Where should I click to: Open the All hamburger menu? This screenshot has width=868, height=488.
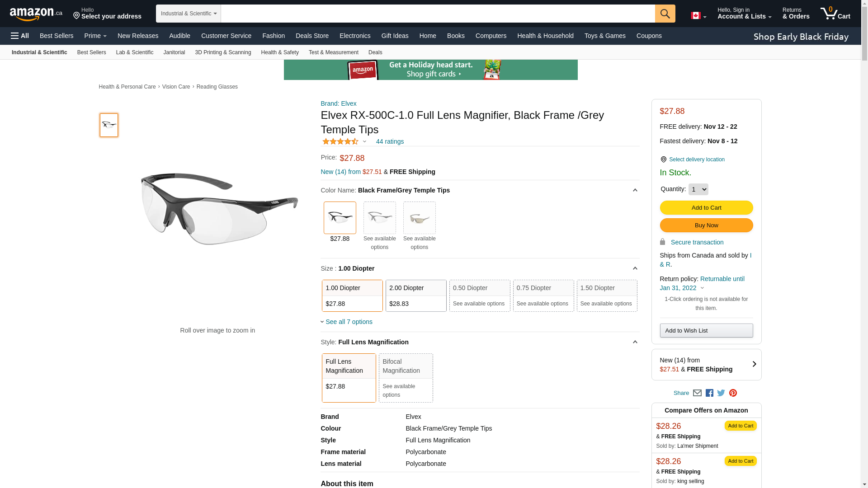click(20, 36)
